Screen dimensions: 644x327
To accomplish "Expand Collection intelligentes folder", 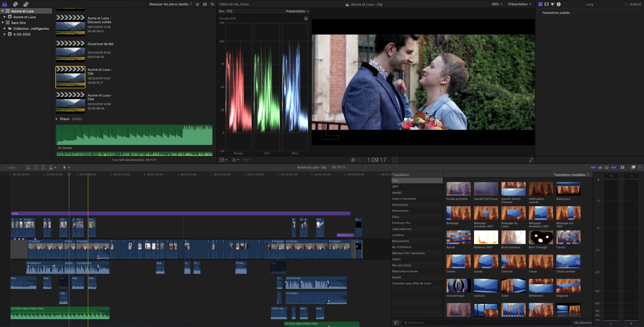I will [x=5, y=29].
